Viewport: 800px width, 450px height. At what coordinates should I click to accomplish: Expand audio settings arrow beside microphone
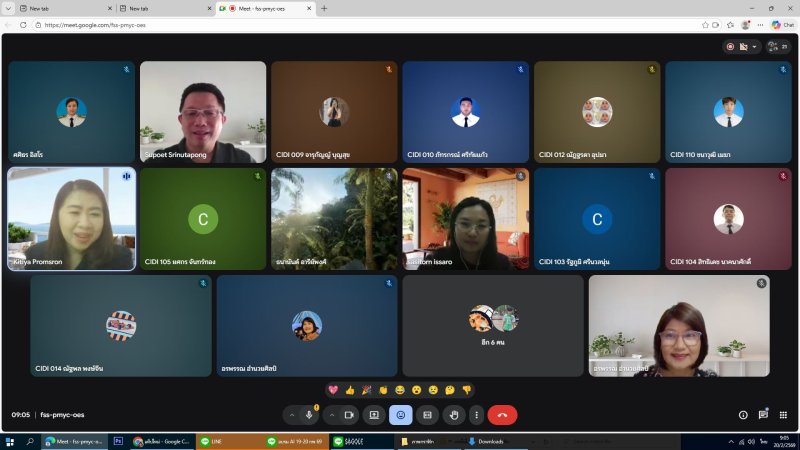point(291,414)
